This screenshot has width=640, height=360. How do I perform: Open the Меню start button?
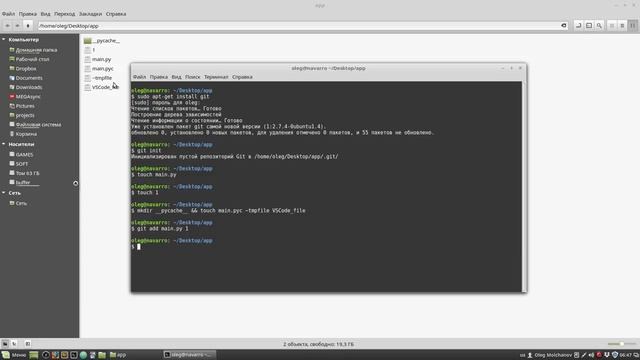point(14,355)
